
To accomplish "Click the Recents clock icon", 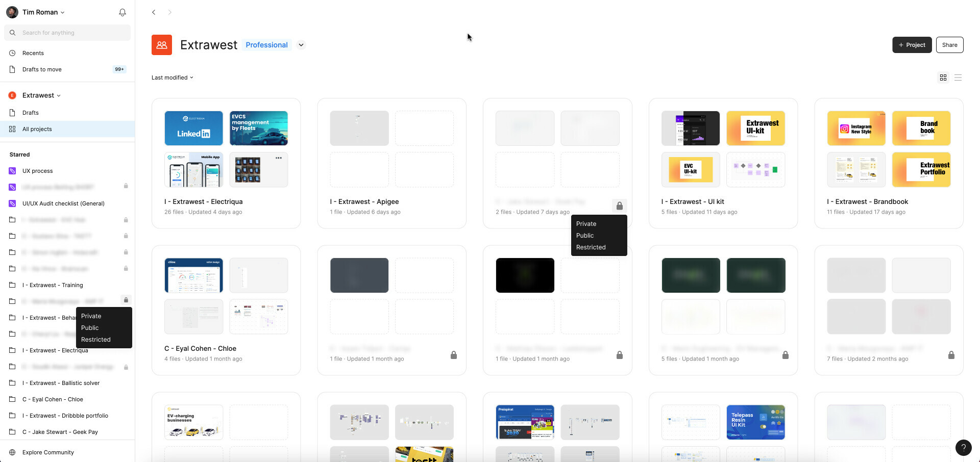I will pyautogui.click(x=12, y=53).
